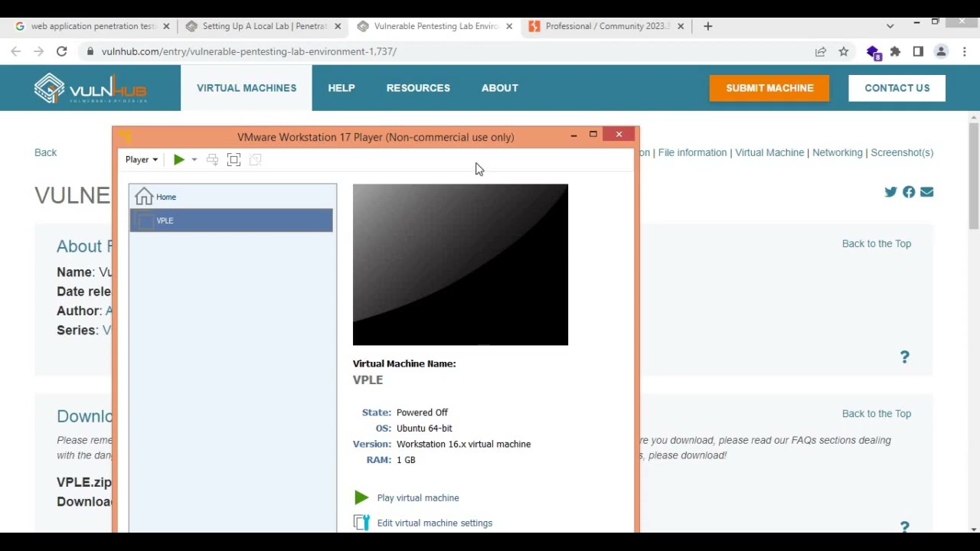This screenshot has width=980, height=551.
Task: Enter full screen mode in VMware toolbar
Action: tap(234, 159)
